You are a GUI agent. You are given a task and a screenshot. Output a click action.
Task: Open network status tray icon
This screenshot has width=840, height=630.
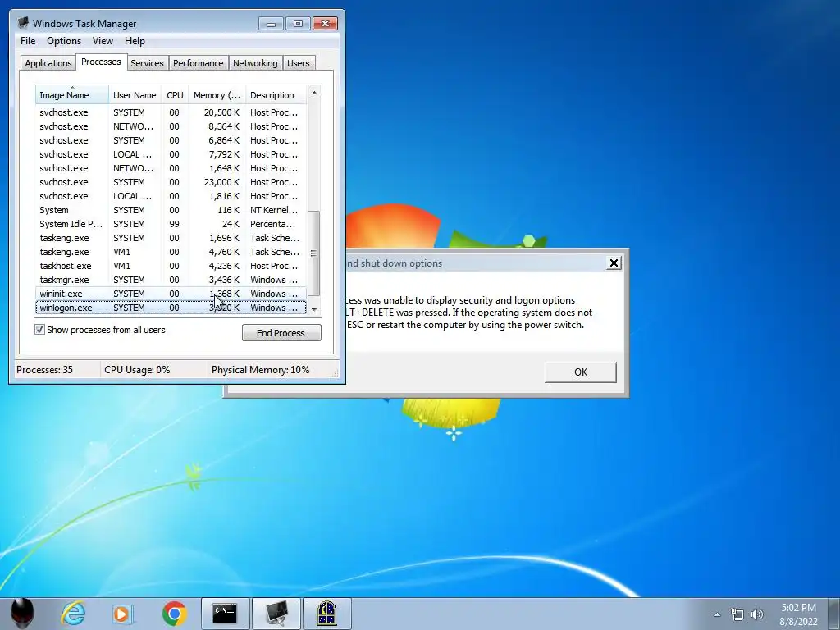[737, 614]
